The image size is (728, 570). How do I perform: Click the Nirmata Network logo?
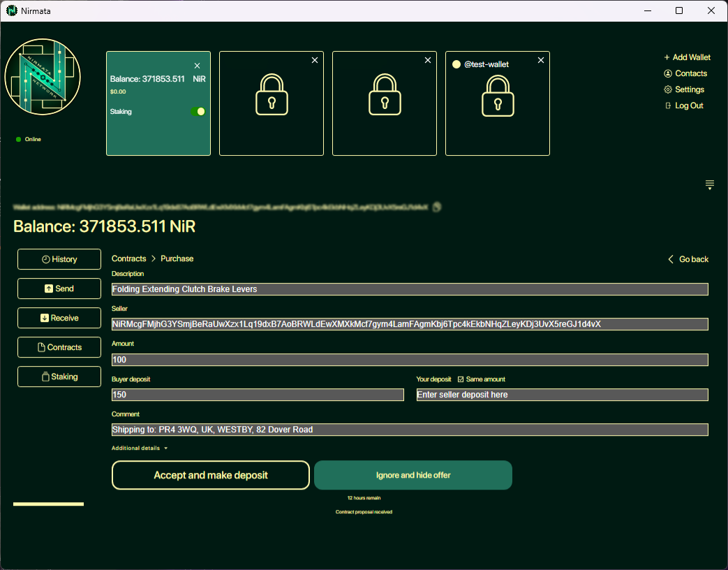pyautogui.click(x=43, y=77)
